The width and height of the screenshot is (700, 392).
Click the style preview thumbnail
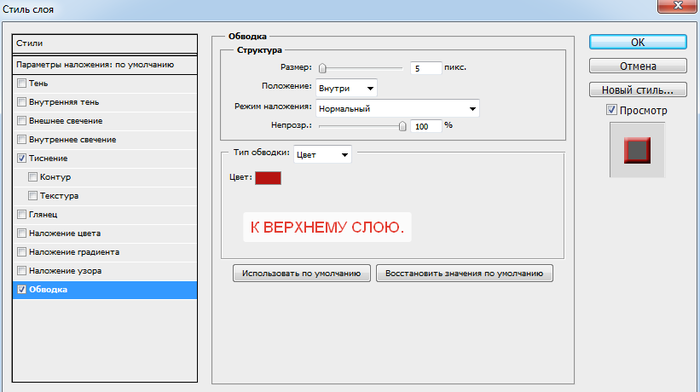637,150
